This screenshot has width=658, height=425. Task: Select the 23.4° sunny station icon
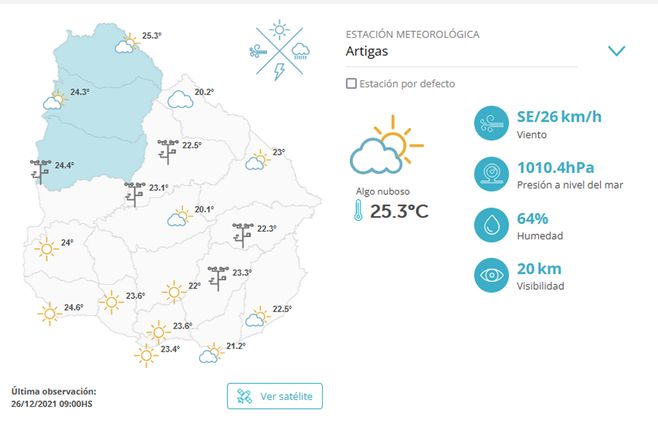(x=146, y=354)
